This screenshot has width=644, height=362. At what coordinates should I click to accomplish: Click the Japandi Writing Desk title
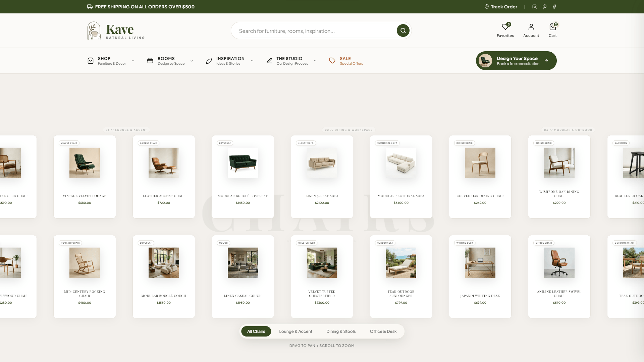click(x=480, y=296)
